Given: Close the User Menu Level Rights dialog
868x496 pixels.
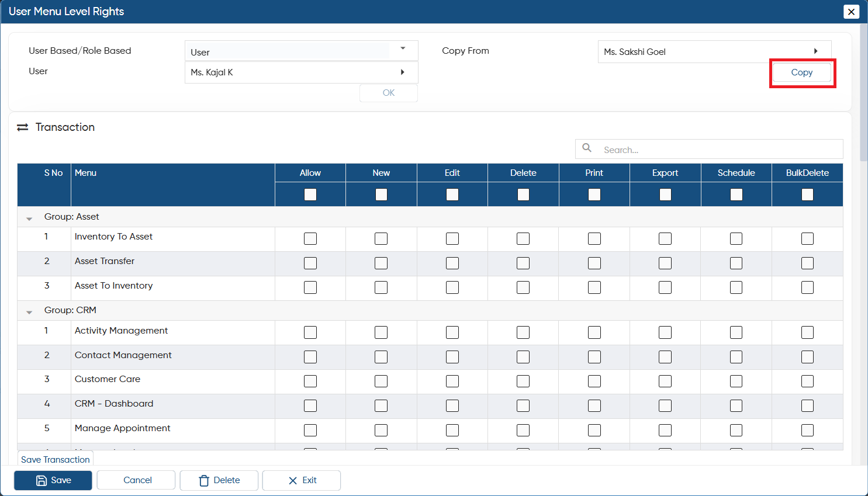Looking at the screenshot, I should click(x=852, y=12).
